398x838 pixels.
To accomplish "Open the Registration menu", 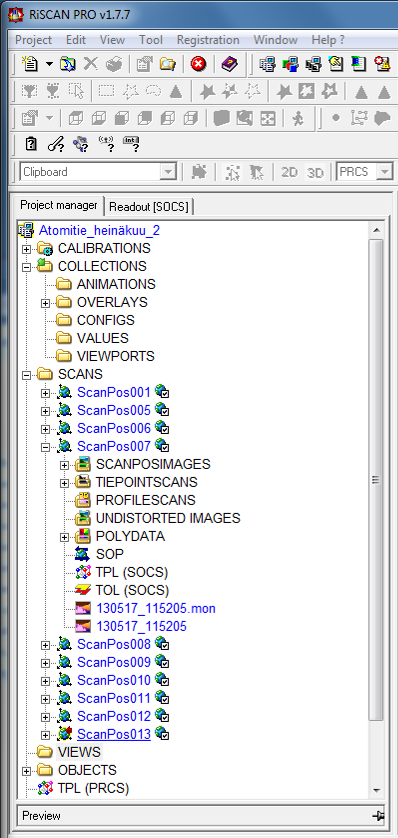I will [x=208, y=40].
